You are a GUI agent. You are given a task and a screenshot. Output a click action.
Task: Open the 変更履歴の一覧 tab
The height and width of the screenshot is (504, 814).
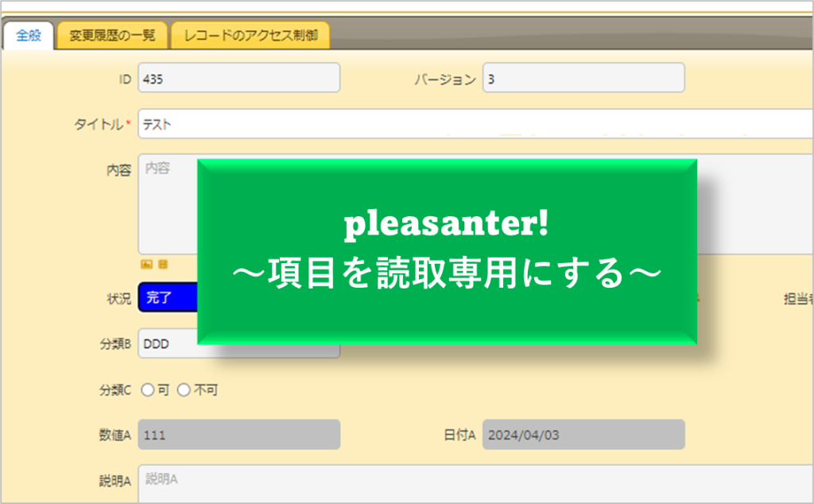[111, 36]
